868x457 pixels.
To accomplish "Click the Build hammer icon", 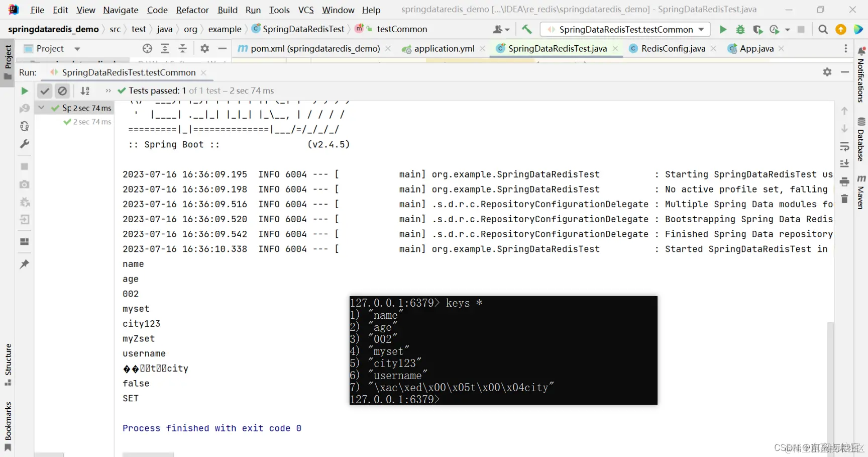I will pyautogui.click(x=526, y=30).
